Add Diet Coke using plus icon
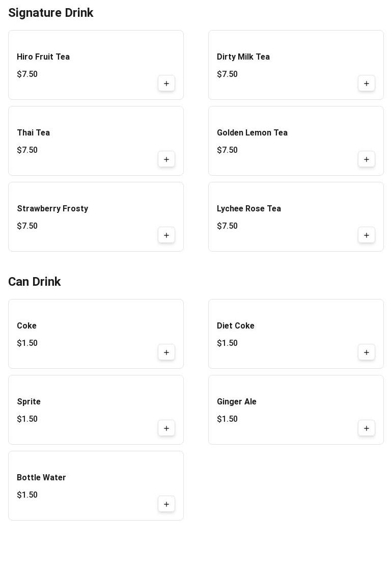 click(367, 352)
